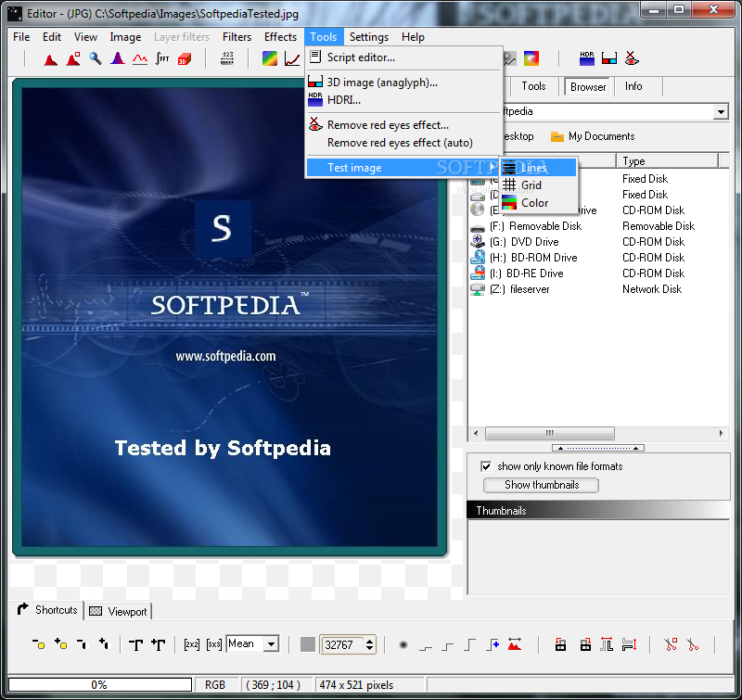The height and width of the screenshot is (700, 742).
Task: Open the curves graph toolbar icon
Action: point(292,59)
